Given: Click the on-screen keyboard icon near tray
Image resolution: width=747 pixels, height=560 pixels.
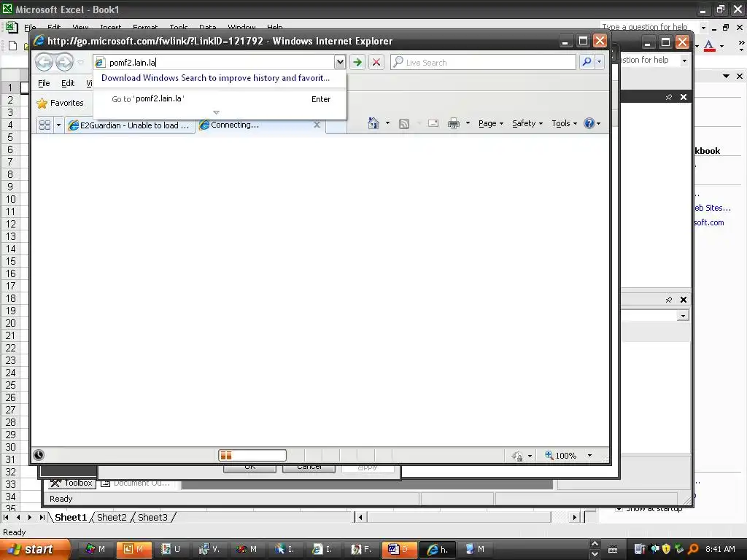Looking at the screenshot, I should [613, 550].
